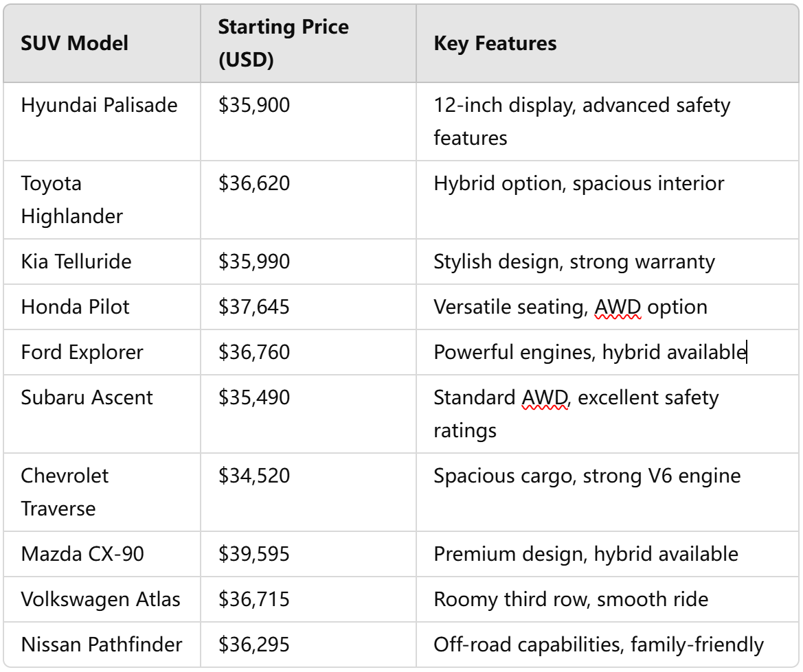Click the misspelled AWD word in Honda row
Screen dimensions: 803x672
pos(618,307)
